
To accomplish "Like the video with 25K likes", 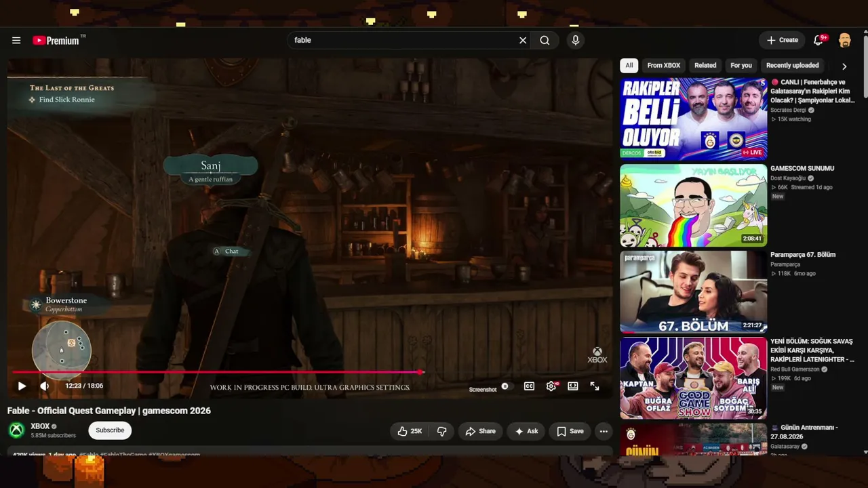I will point(410,431).
